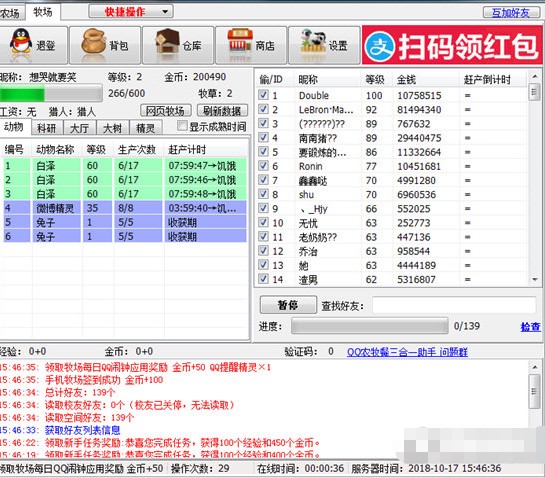Toggle checkbox for friend 8 shu
The height and width of the screenshot is (478, 545).
(x=263, y=194)
